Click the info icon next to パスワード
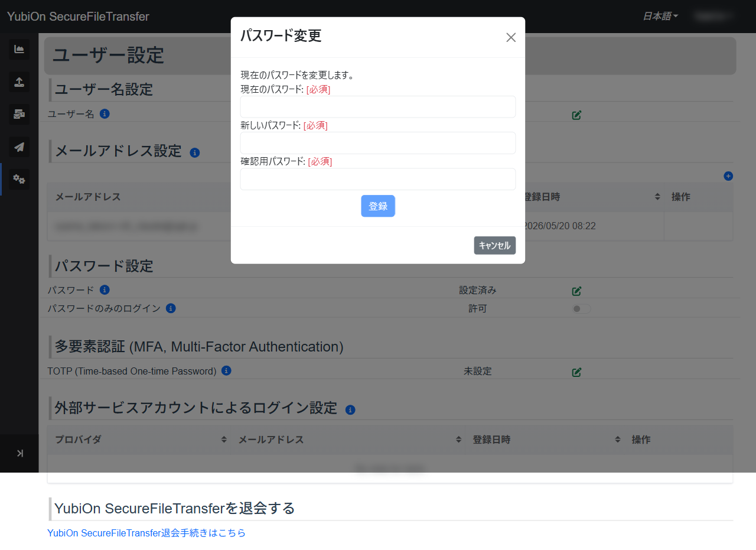This screenshot has height=550, width=756. click(105, 289)
